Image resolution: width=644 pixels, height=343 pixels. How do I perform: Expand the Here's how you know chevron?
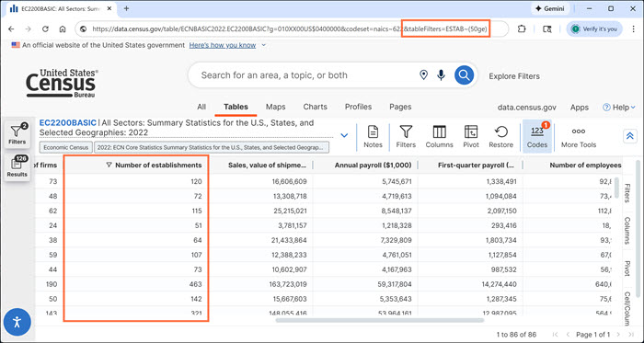pos(264,45)
